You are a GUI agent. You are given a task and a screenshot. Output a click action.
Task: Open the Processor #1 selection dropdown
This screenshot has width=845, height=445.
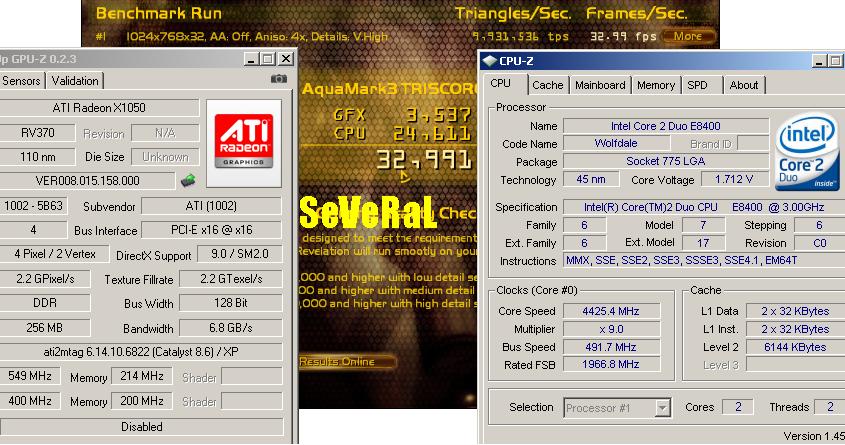pos(663,408)
